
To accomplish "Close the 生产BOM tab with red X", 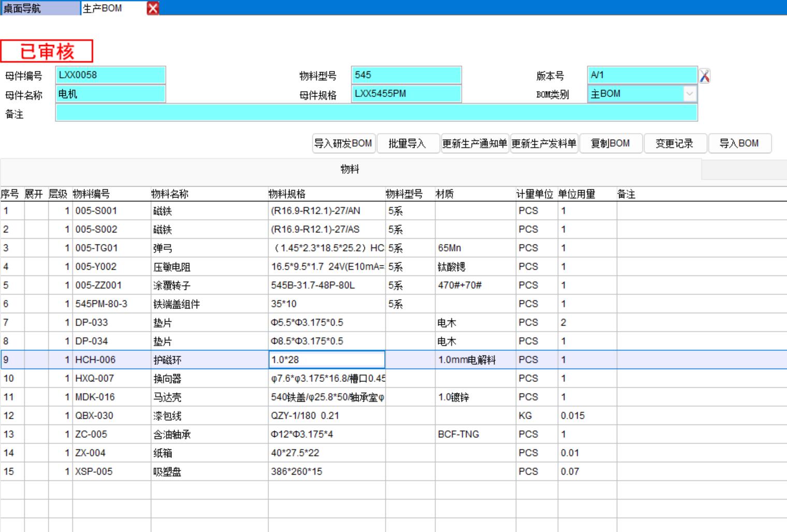I will (x=153, y=8).
